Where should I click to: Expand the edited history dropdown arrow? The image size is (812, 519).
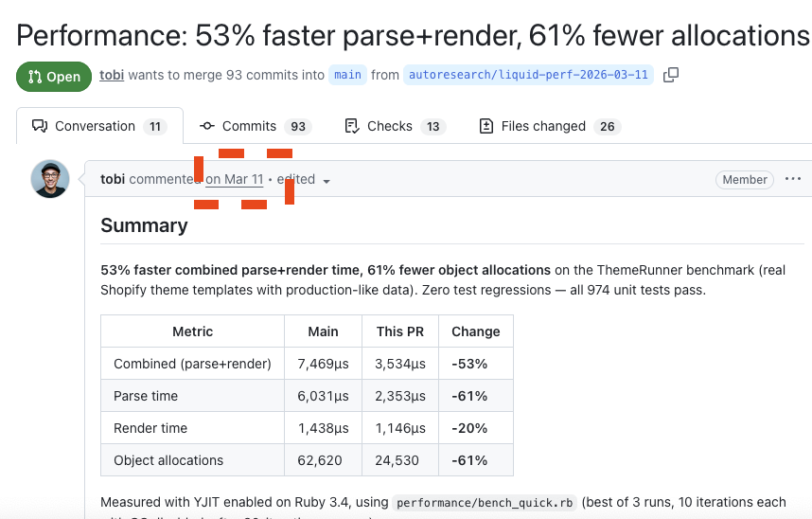coord(327,181)
